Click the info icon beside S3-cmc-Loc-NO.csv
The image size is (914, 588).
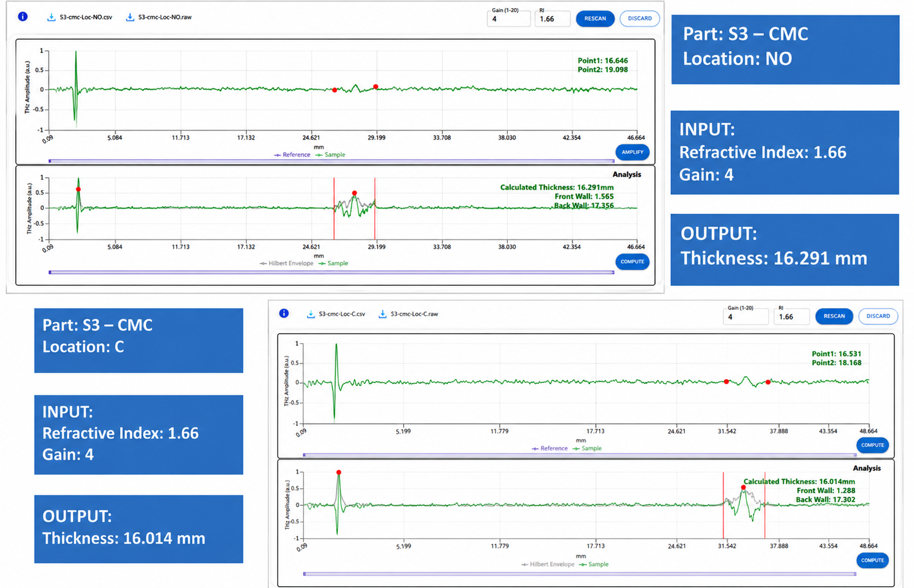[x=23, y=16]
